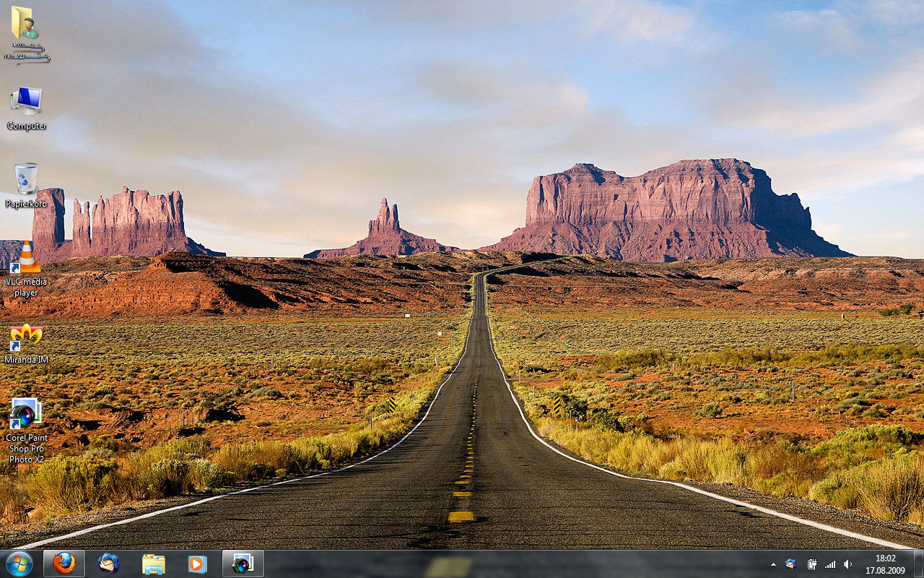Expand the hidden system tray icons arrow

tap(774, 564)
